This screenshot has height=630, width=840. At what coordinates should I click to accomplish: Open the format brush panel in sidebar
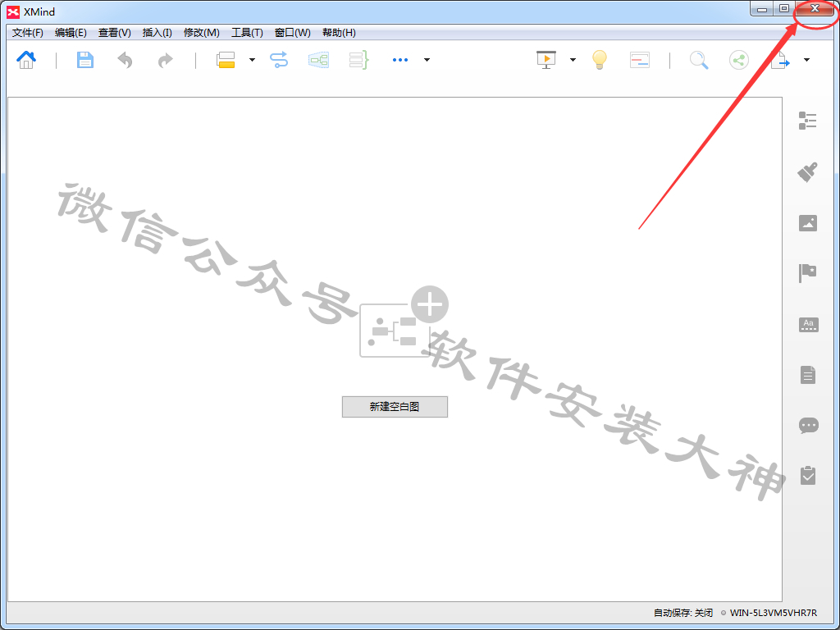tap(808, 172)
